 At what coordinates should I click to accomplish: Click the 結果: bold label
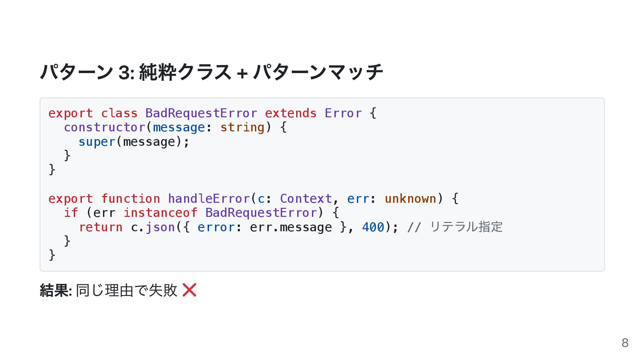(x=56, y=290)
